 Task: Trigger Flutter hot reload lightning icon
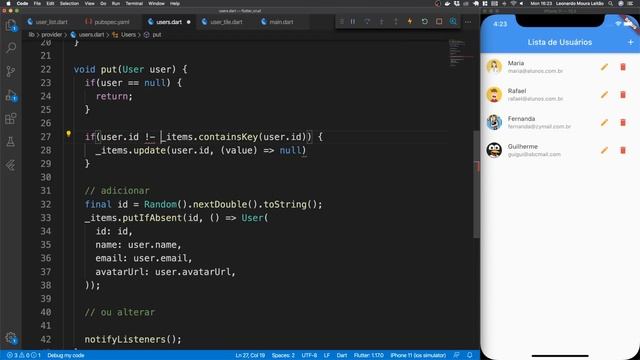410,22
